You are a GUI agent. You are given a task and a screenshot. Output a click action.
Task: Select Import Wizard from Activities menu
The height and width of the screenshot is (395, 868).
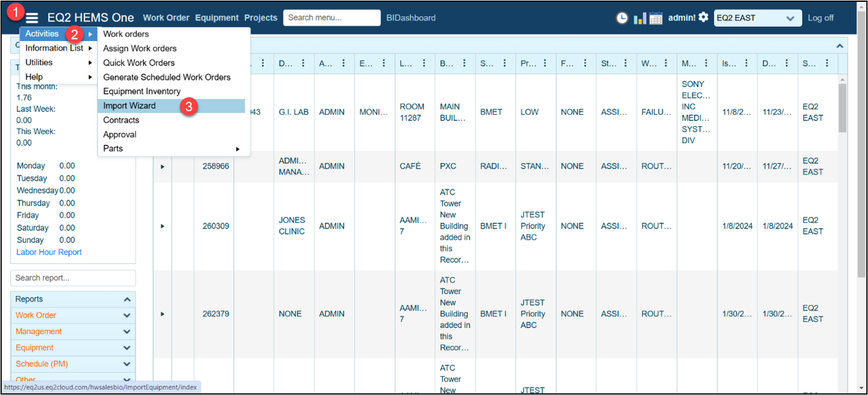(129, 106)
